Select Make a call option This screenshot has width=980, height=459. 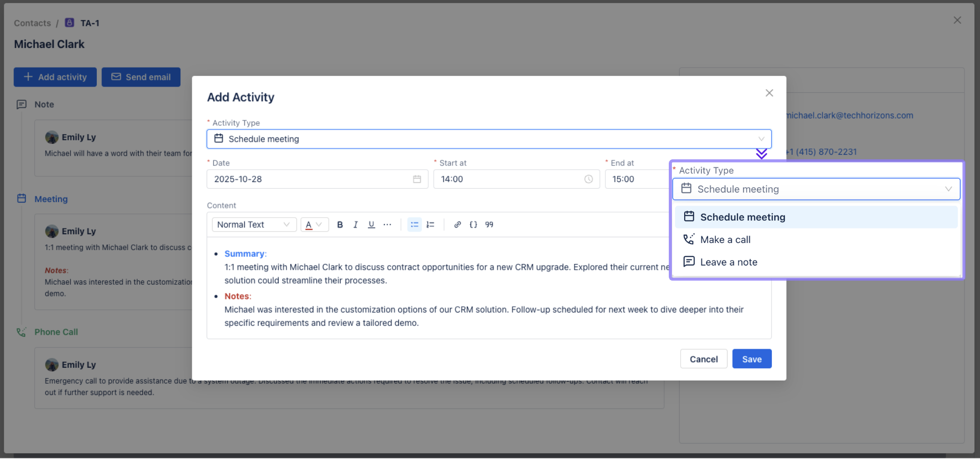tap(725, 240)
